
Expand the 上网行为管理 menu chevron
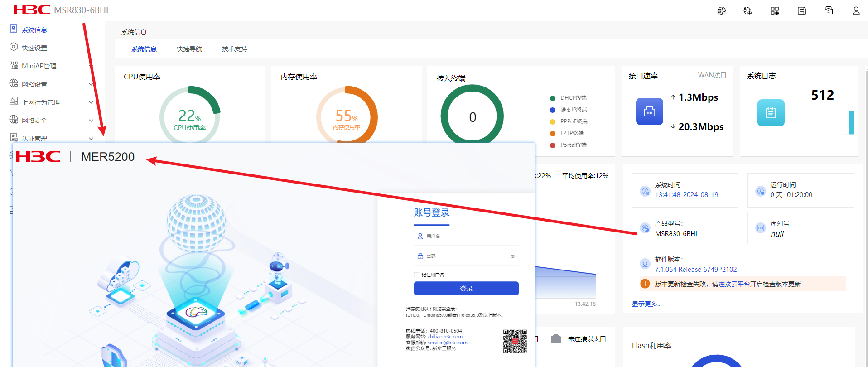[x=91, y=102]
